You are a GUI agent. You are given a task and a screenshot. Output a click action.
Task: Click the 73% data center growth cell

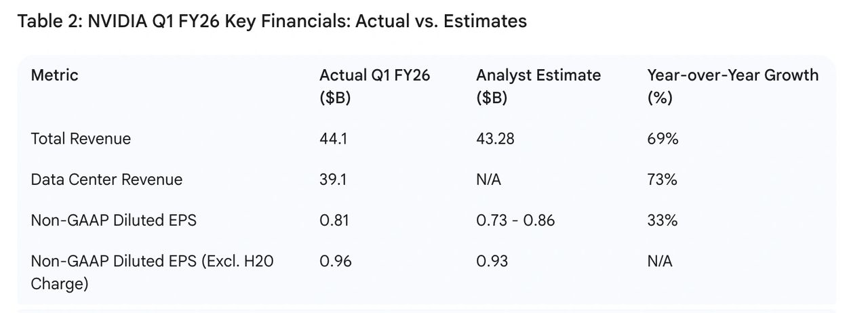tap(663, 180)
